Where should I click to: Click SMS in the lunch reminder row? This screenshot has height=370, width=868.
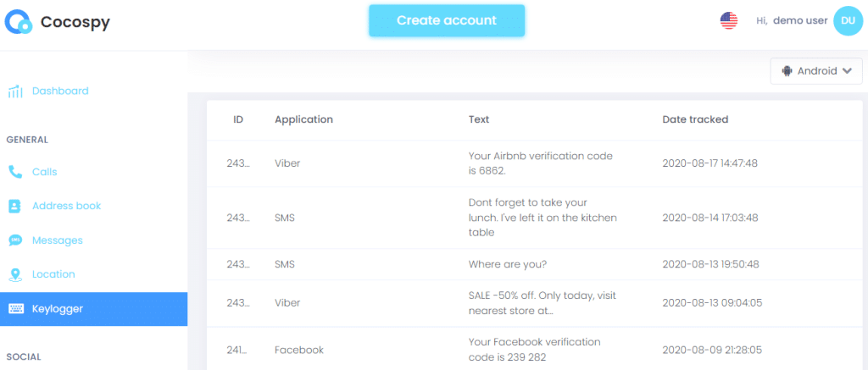(285, 218)
